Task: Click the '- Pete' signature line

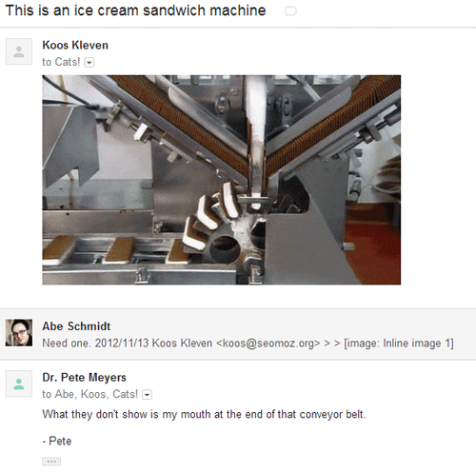Action: (57, 441)
